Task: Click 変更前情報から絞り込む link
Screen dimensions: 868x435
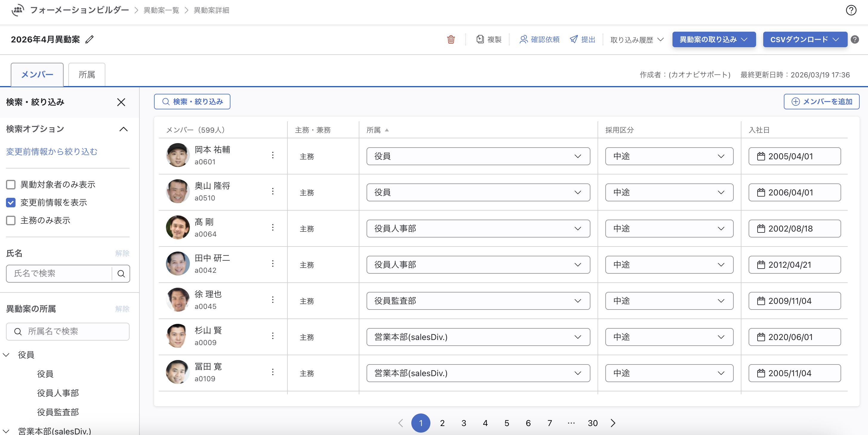Action: coord(52,152)
